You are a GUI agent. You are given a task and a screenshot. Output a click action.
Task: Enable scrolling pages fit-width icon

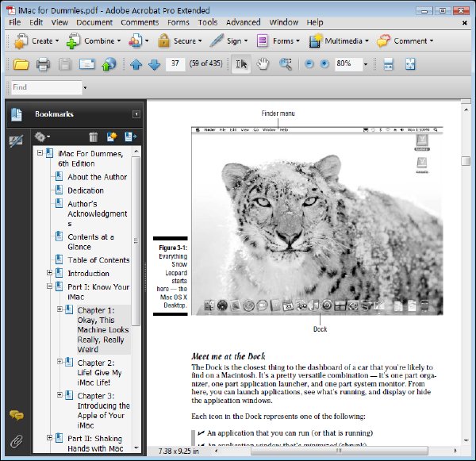388,64
